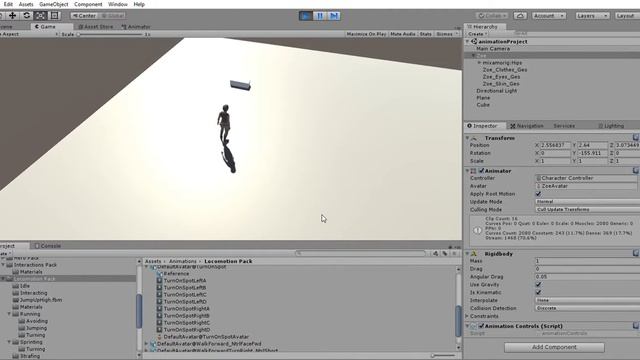Click Search by Type icon in Project
640x360 pixels.
click(436, 253)
